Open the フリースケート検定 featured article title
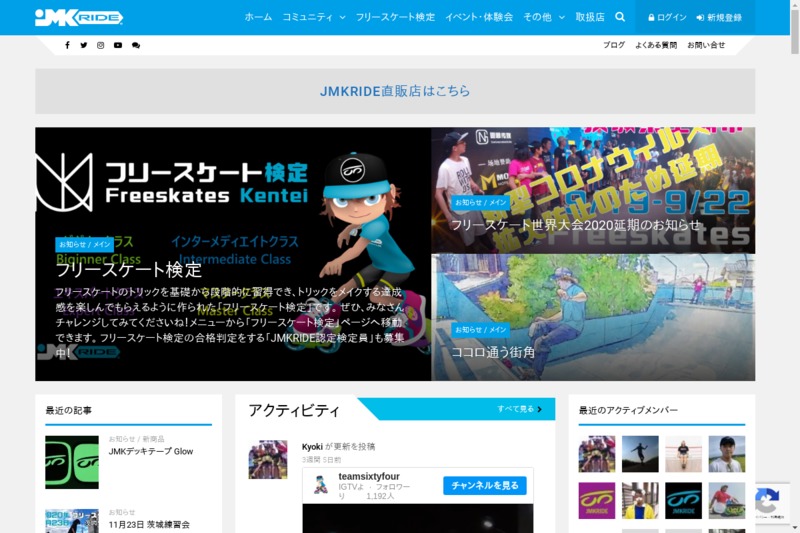 click(129, 270)
